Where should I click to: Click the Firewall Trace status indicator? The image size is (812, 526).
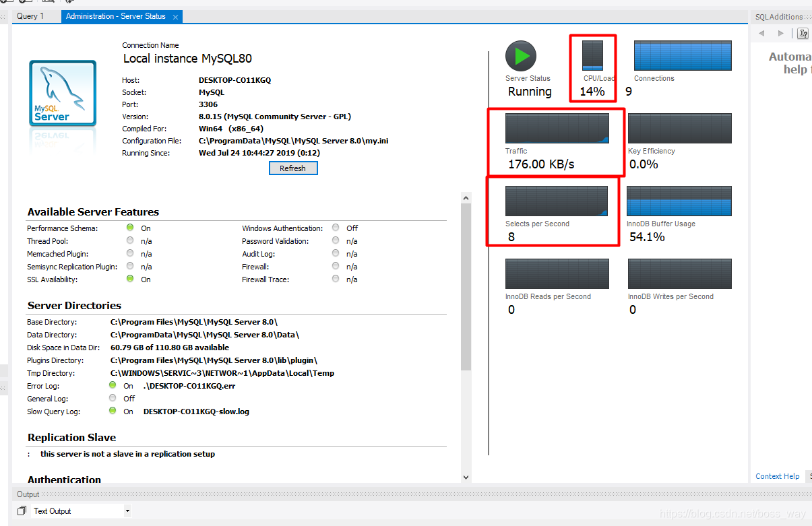pos(336,279)
